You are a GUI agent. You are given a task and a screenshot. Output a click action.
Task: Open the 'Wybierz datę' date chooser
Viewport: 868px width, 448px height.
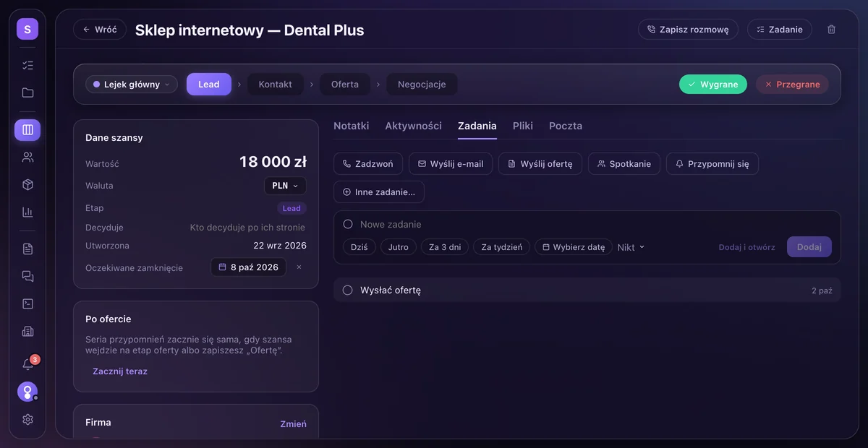(x=574, y=247)
